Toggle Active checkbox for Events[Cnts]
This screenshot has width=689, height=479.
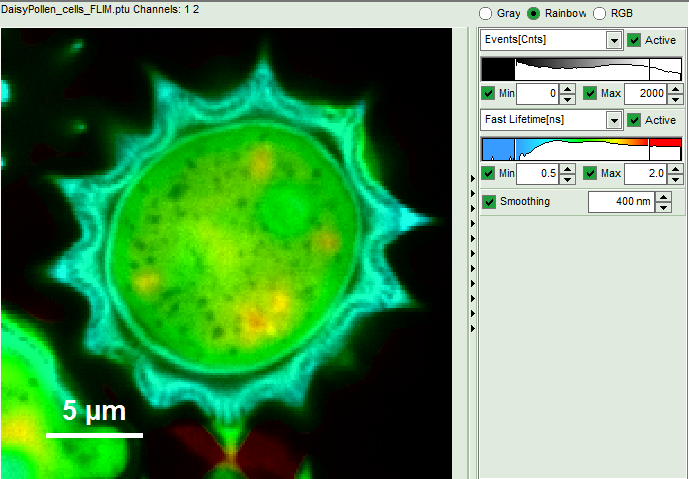coord(634,40)
